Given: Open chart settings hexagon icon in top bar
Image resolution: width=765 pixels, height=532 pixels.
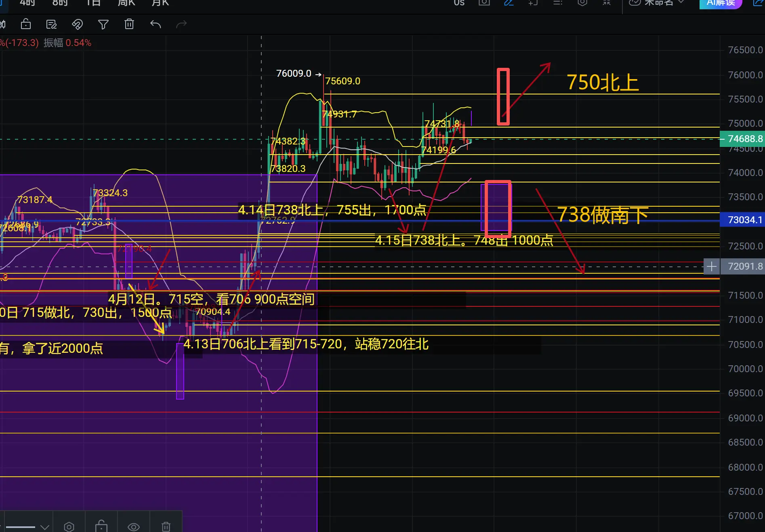Looking at the screenshot, I should pos(582,2).
